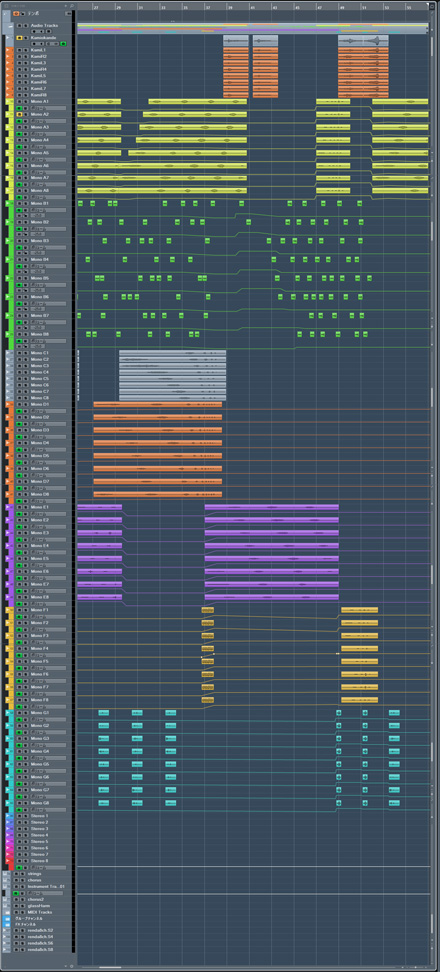Select first Kamiokande waveform clip at bar 39
440x972 pixels.
pos(235,41)
